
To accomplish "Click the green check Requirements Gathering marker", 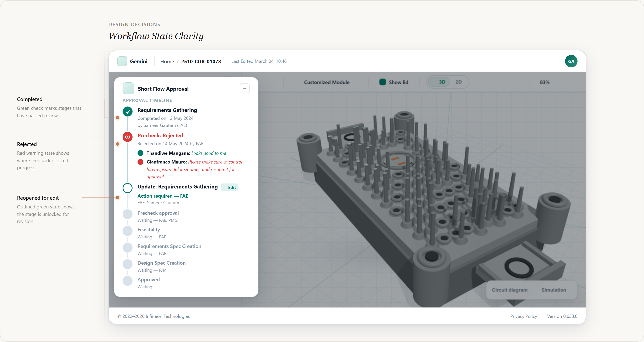I will (128, 112).
